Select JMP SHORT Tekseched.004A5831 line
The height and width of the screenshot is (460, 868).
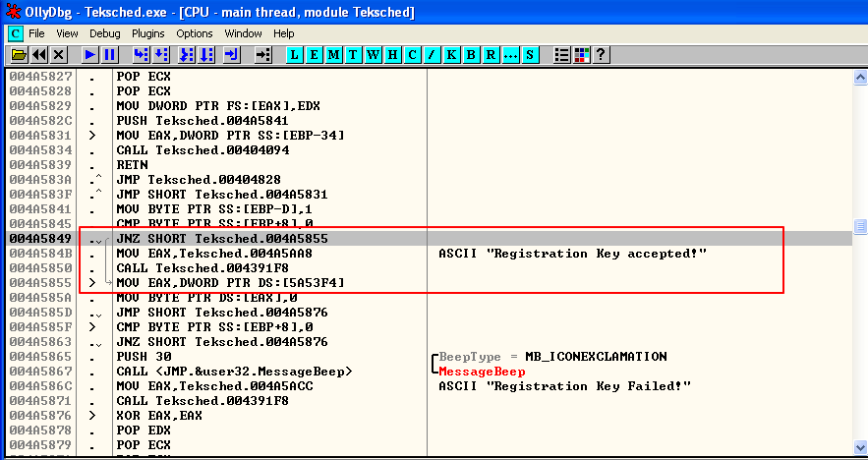tap(222, 195)
